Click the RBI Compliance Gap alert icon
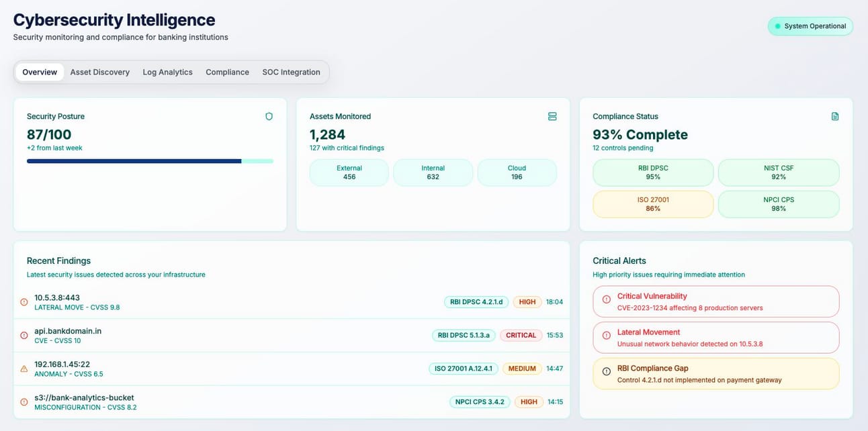This screenshot has height=431, width=868. [606, 371]
